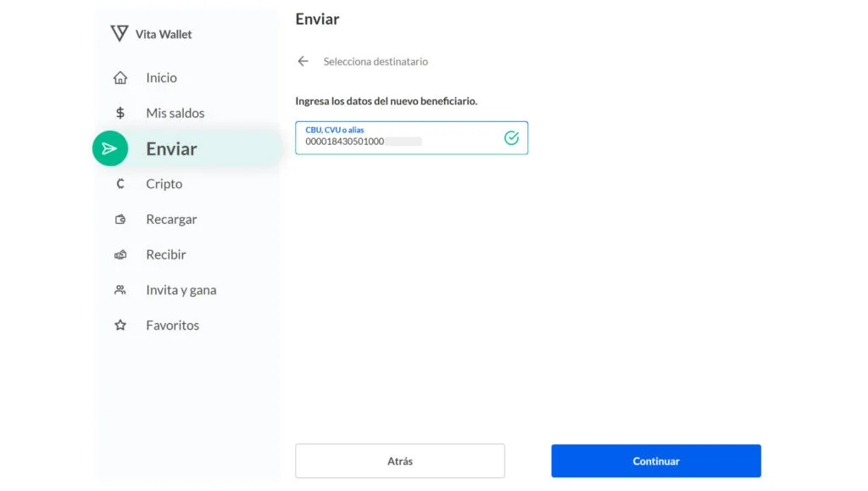Click the green checkmark in the CBU field
This screenshot has width=868, height=491.
tap(511, 138)
